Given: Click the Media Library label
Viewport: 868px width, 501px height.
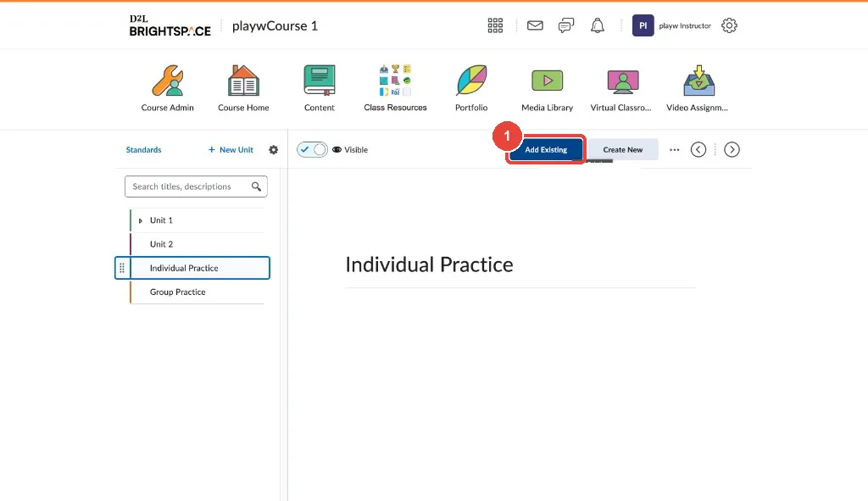Looking at the screenshot, I should 547,108.
